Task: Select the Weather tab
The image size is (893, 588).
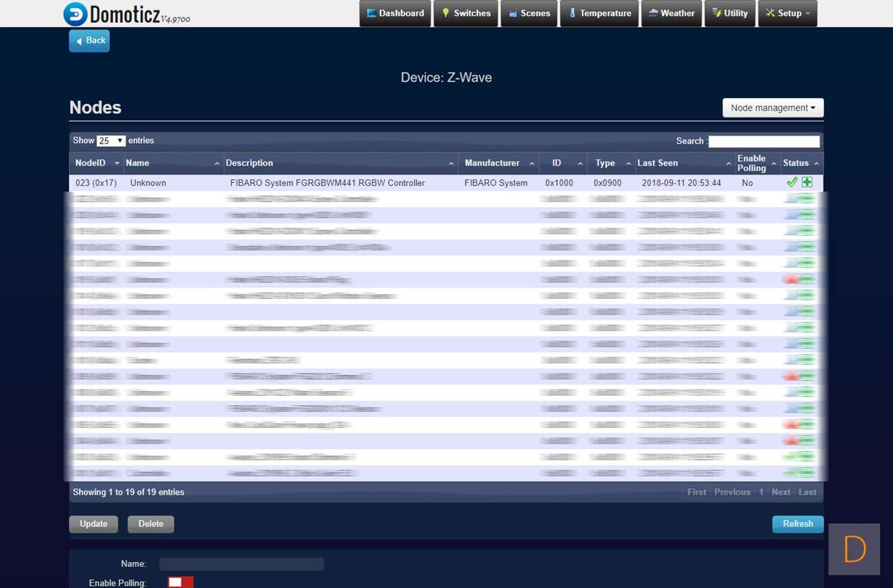Action: (x=671, y=14)
